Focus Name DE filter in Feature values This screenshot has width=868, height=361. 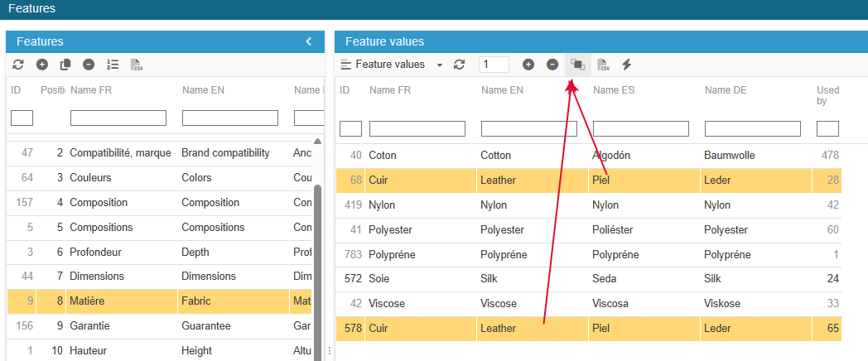tap(753, 128)
